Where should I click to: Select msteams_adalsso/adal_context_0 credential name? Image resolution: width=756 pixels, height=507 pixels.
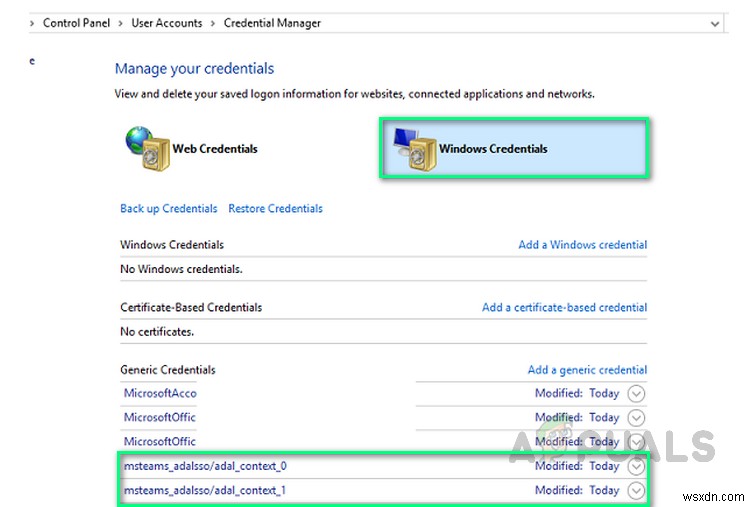[205, 466]
